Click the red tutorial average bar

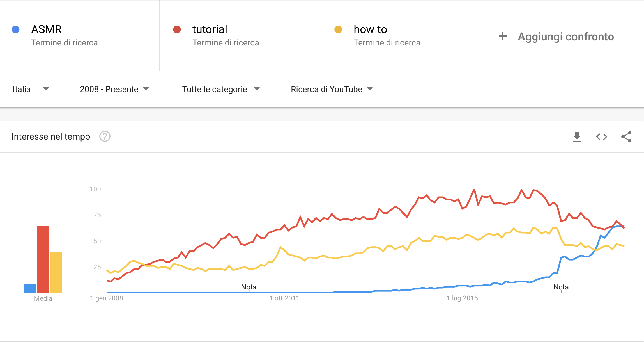pos(43,259)
